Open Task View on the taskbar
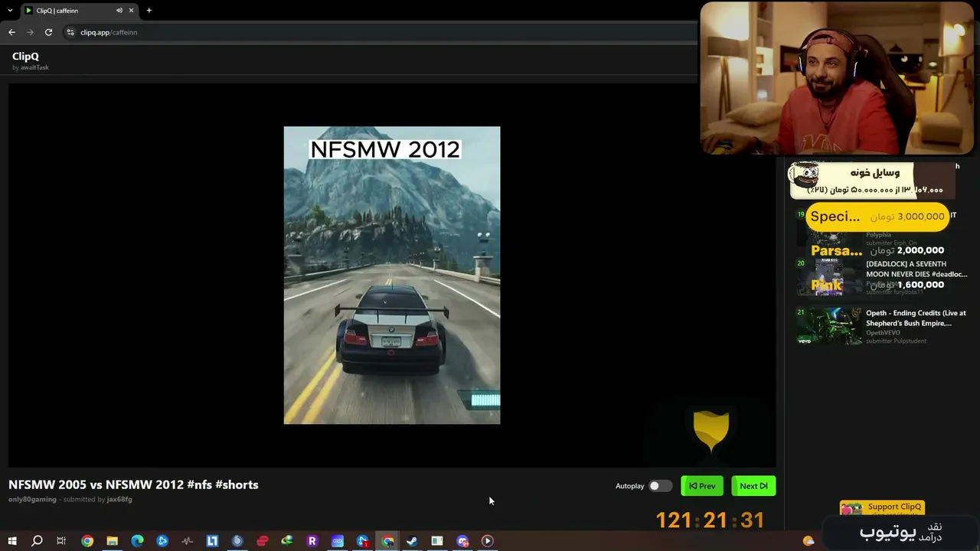 coord(61,541)
